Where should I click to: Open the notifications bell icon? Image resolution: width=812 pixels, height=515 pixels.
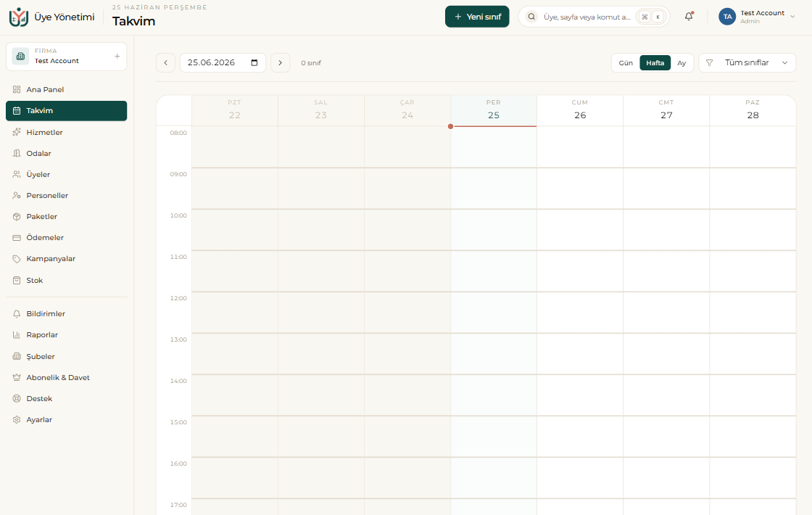click(688, 17)
